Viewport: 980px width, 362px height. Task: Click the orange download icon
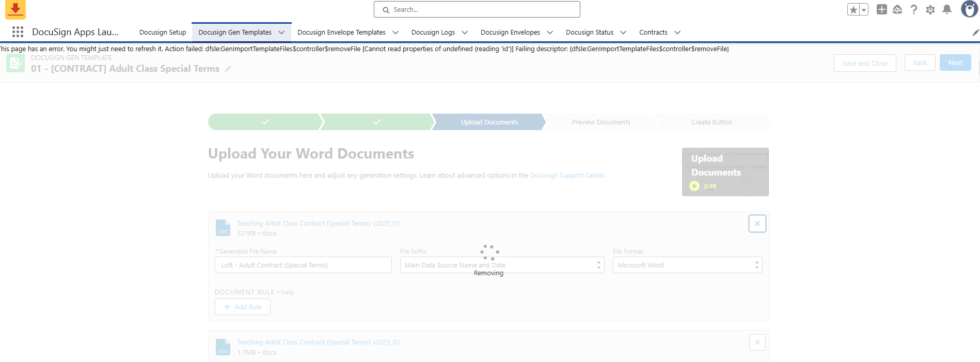tap(15, 9)
